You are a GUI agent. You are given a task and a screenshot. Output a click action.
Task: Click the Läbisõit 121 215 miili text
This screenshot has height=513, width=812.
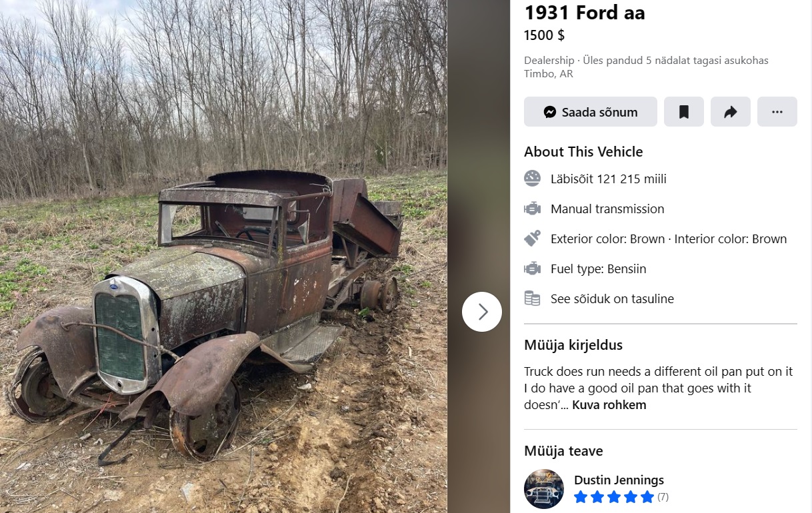click(x=609, y=179)
